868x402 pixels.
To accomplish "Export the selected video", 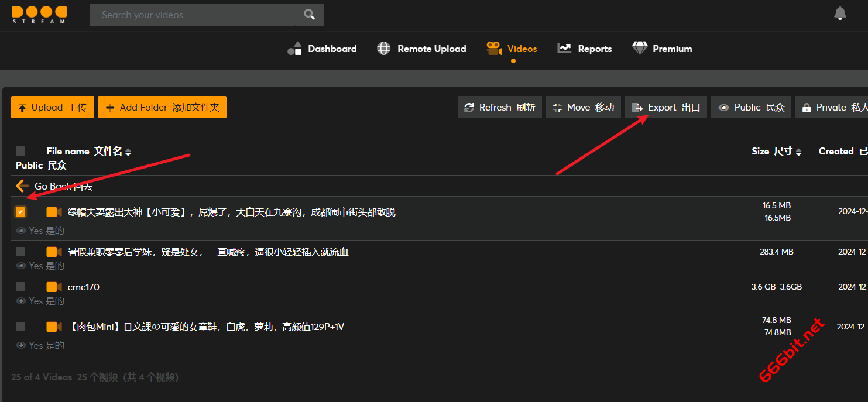I will tap(666, 107).
